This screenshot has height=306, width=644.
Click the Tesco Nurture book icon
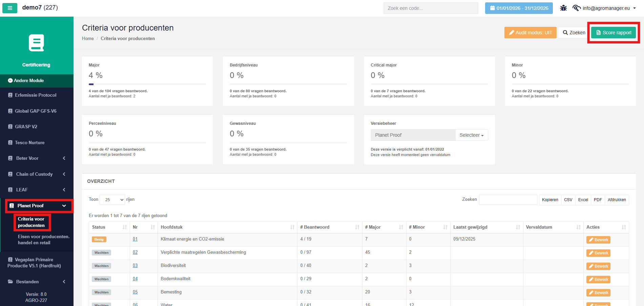[x=10, y=142]
